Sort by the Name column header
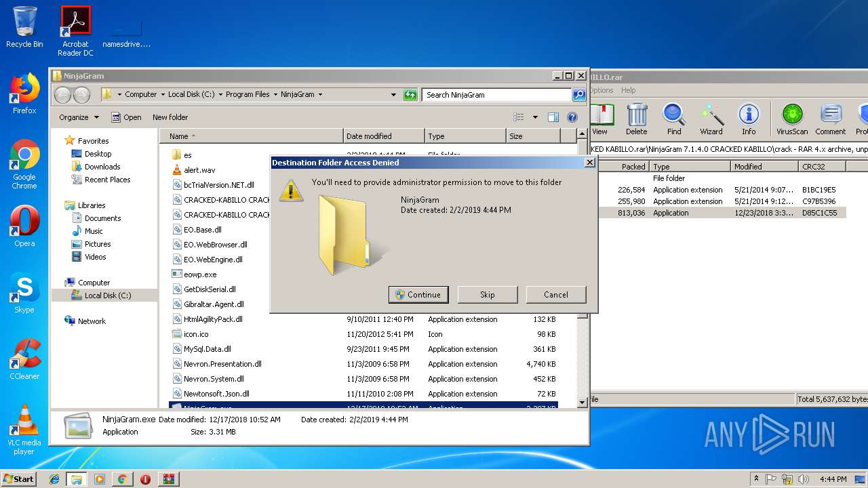Viewport: 868px width, 488px height. [251, 136]
